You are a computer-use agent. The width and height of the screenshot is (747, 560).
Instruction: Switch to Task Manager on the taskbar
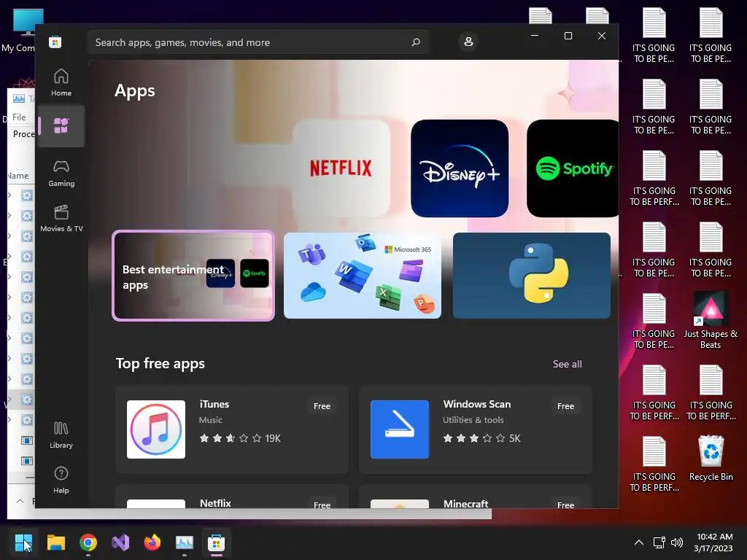tap(185, 542)
